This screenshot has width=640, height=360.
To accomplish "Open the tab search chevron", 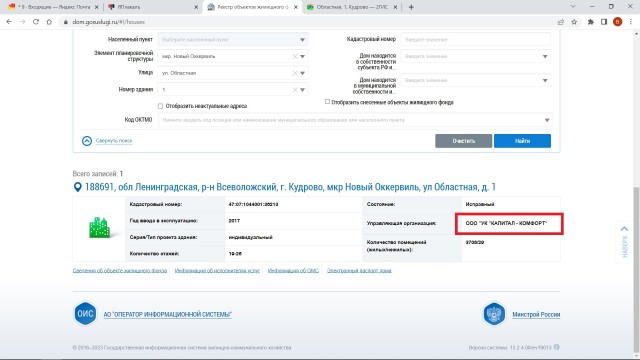I will pos(573,7).
